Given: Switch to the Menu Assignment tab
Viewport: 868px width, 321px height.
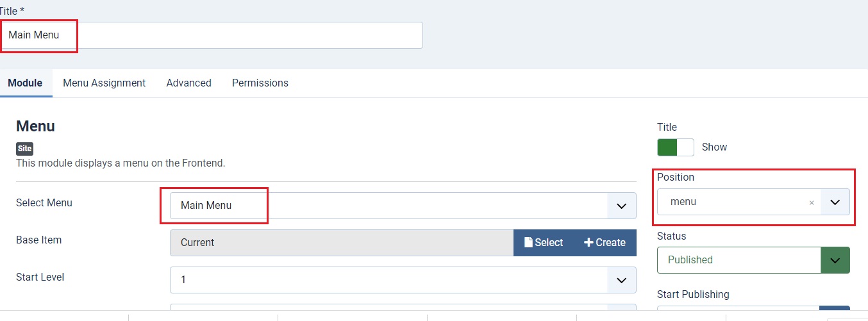Looking at the screenshot, I should click(104, 83).
